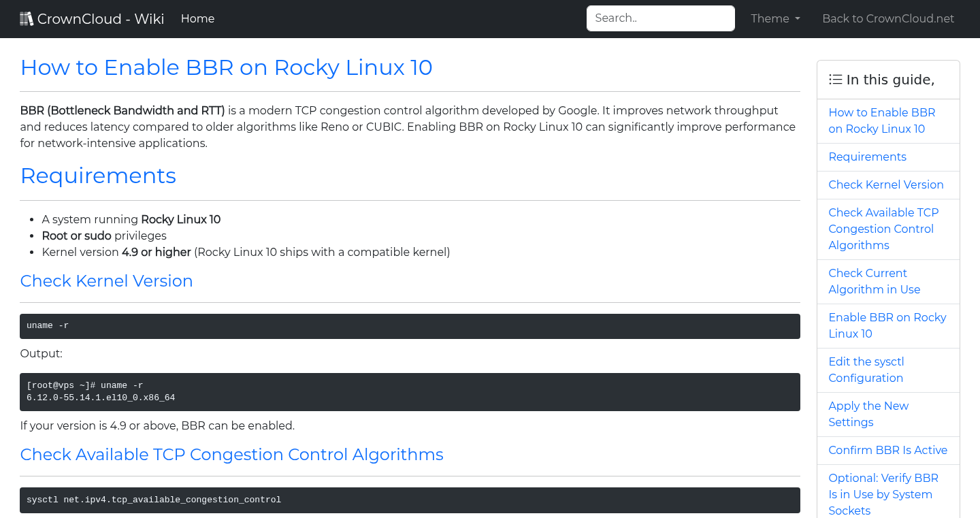Click the top sidebar link "How to Enable BBR on Rocky Linux 10"
This screenshot has height=518, width=980.
tap(882, 120)
